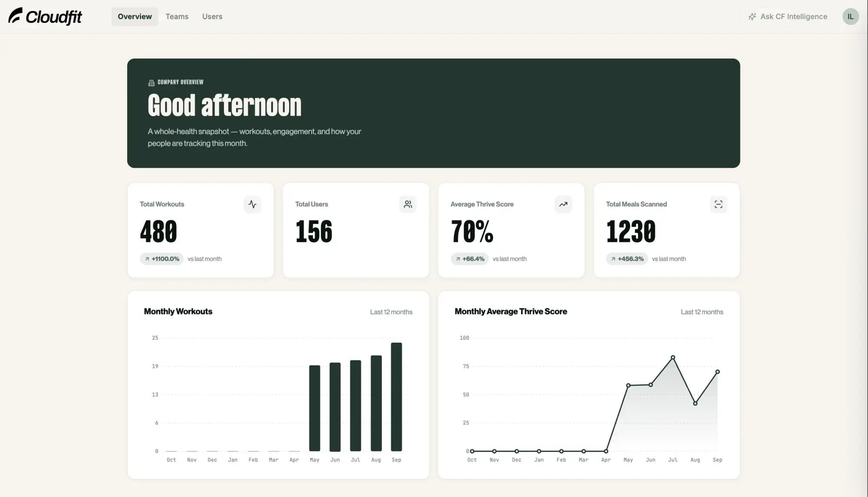This screenshot has width=868, height=497.
Task: Click the Jul peak point on Thrive Score chart
Action: click(673, 357)
